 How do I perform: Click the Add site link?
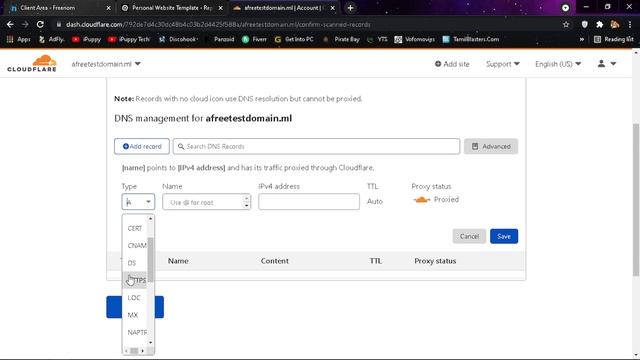tap(452, 64)
